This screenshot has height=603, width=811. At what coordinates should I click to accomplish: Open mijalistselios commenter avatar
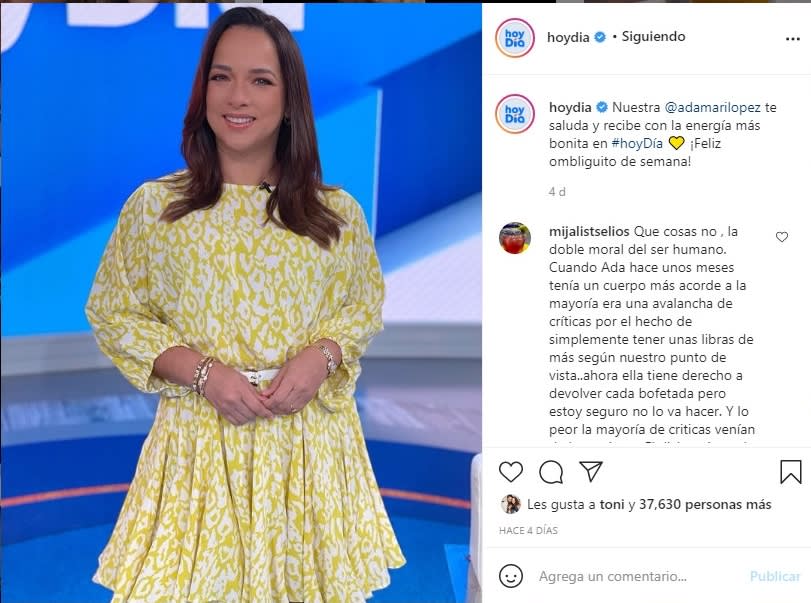click(515, 238)
